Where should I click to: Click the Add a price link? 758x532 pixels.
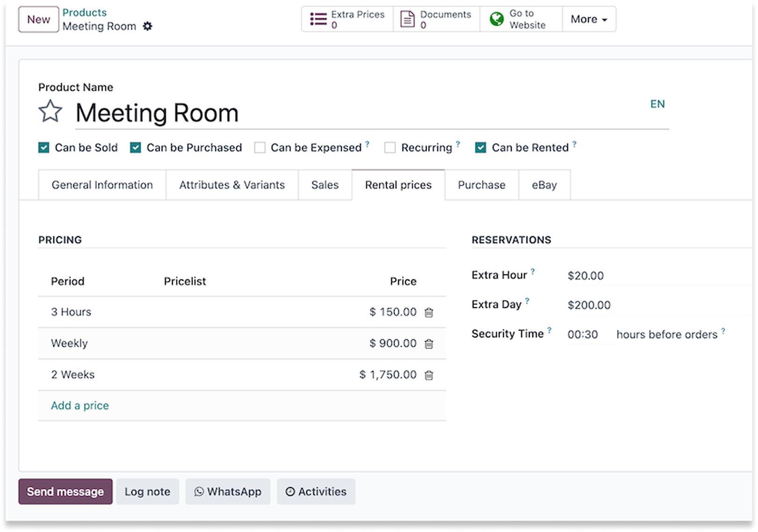pos(80,406)
